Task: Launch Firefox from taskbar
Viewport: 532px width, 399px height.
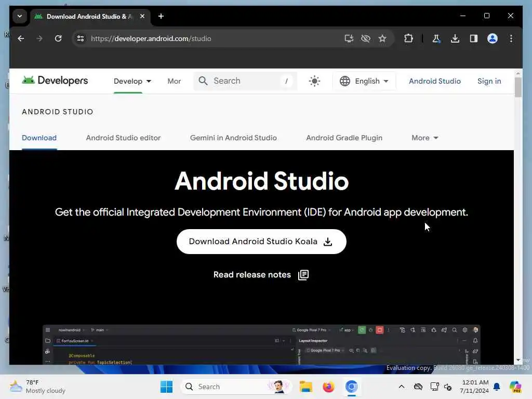Action: point(328,387)
